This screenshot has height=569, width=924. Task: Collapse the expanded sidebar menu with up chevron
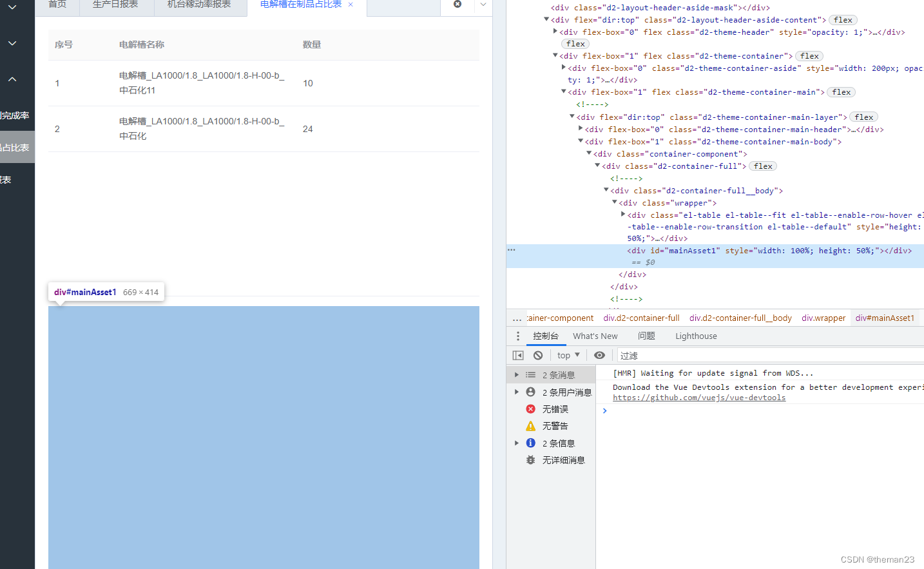12,79
